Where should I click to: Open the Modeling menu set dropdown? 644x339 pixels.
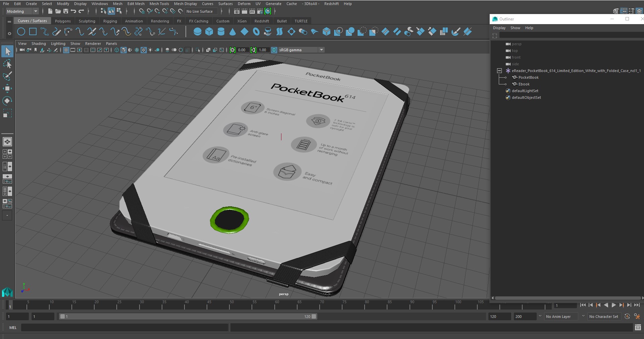coord(22,11)
